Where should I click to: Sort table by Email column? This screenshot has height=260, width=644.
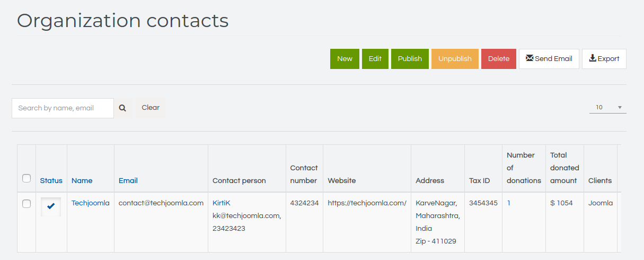tap(128, 180)
